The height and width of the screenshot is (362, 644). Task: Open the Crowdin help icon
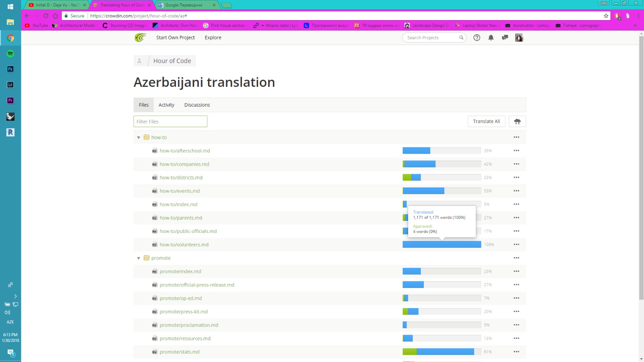tap(477, 37)
